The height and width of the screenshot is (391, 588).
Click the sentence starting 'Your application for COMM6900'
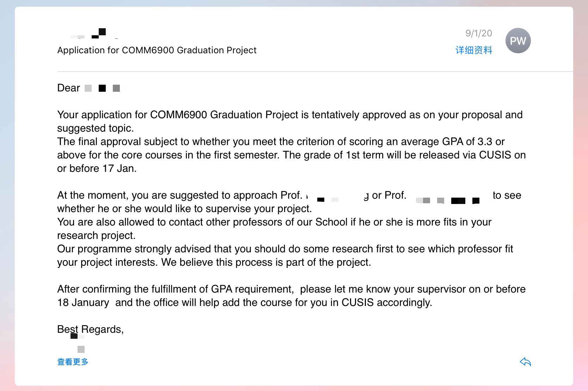(290, 121)
